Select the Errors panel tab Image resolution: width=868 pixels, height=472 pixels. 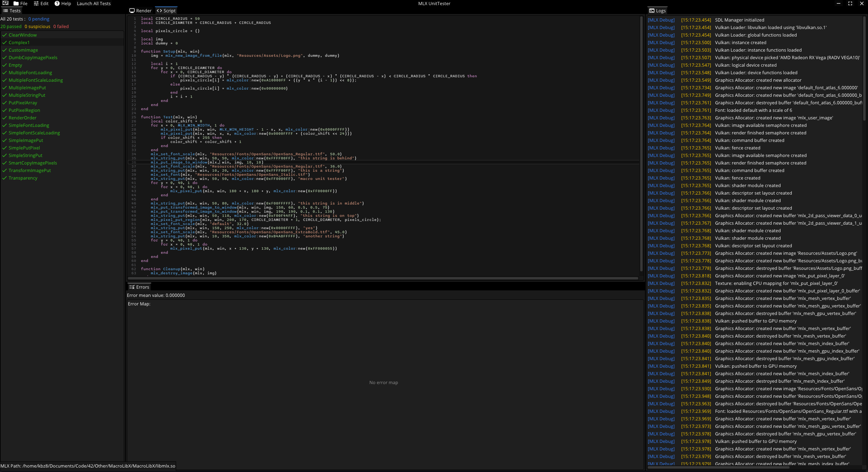pos(139,287)
